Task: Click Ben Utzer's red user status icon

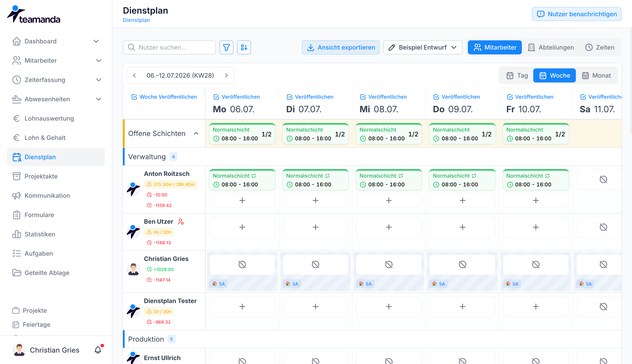Action: click(181, 221)
